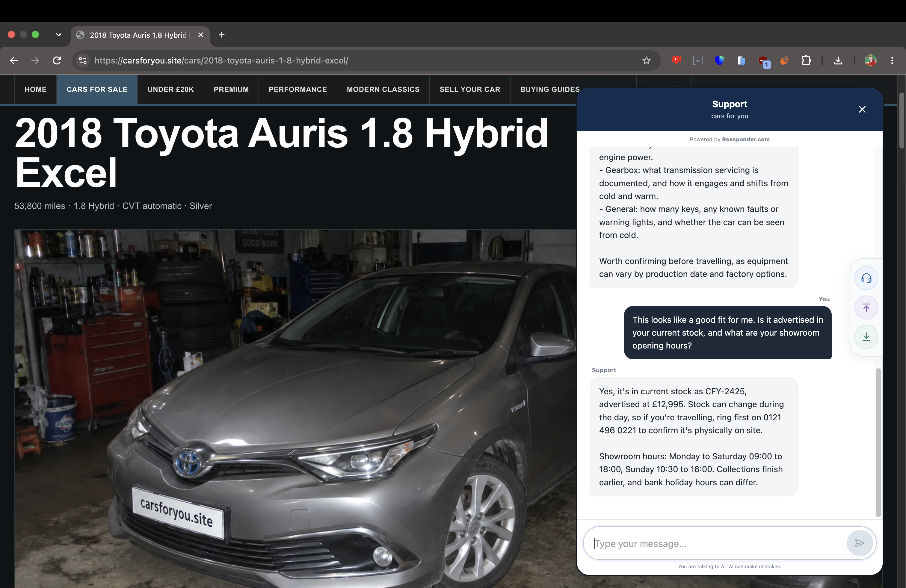906x588 pixels.
Task: Open the BUYING GUIDES menu item
Action: [x=550, y=90]
